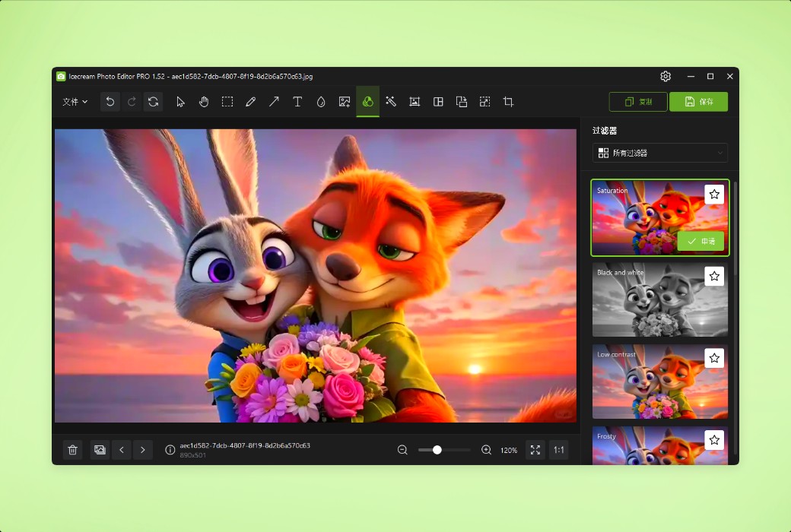791x532 pixels.
Task: Open the settings gear menu
Action: pyautogui.click(x=666, y=76)
